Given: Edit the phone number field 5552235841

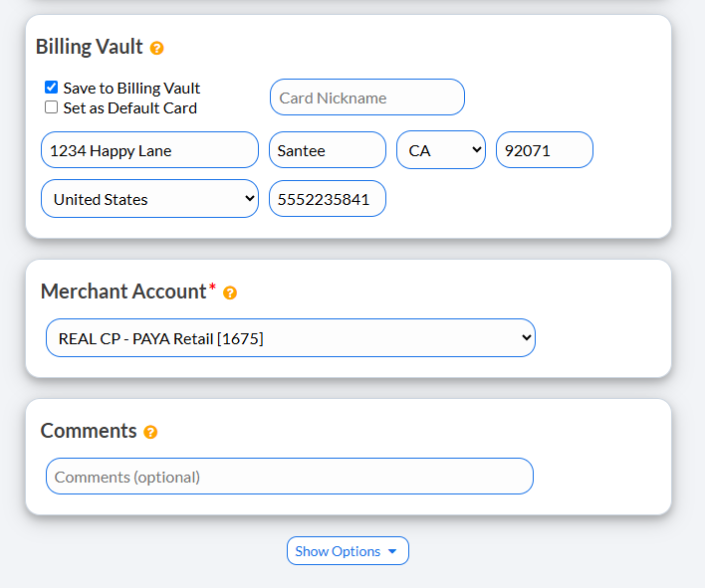Looking at the screenshot, I should tap(328, 199).
